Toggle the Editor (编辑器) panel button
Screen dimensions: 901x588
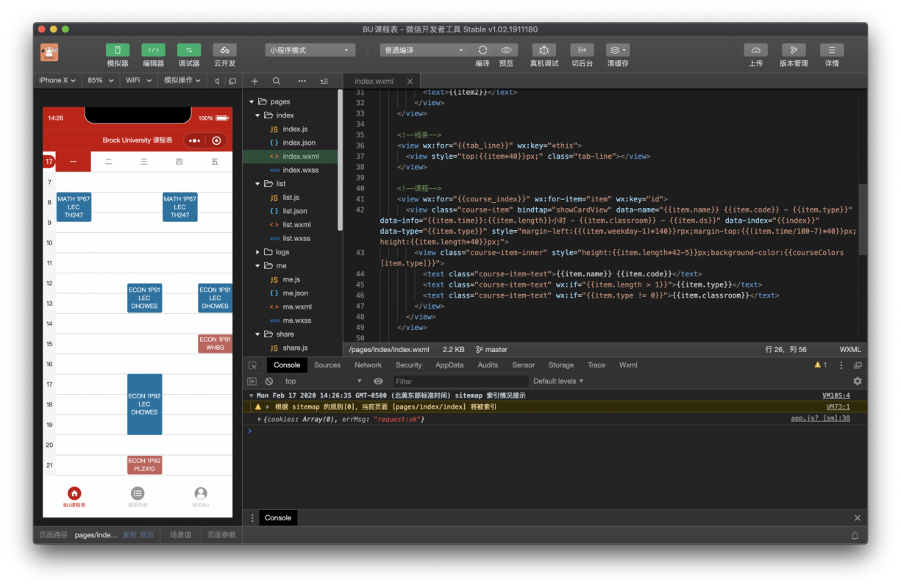pyautogui.click(x=153, y=50)
